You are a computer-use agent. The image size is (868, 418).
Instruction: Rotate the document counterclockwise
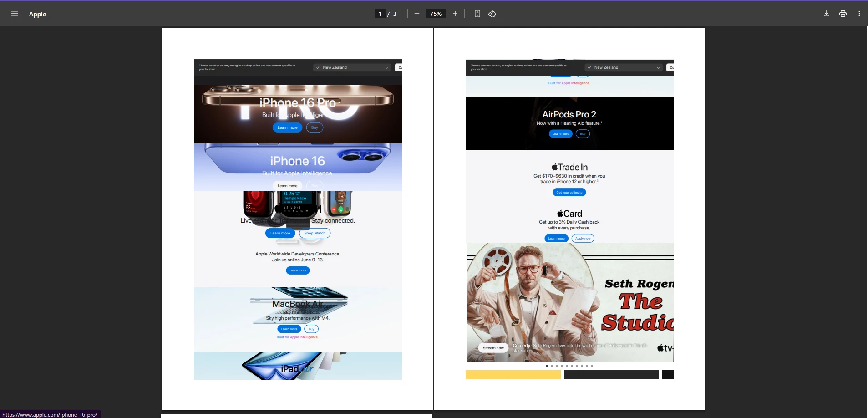pos(492,14)
